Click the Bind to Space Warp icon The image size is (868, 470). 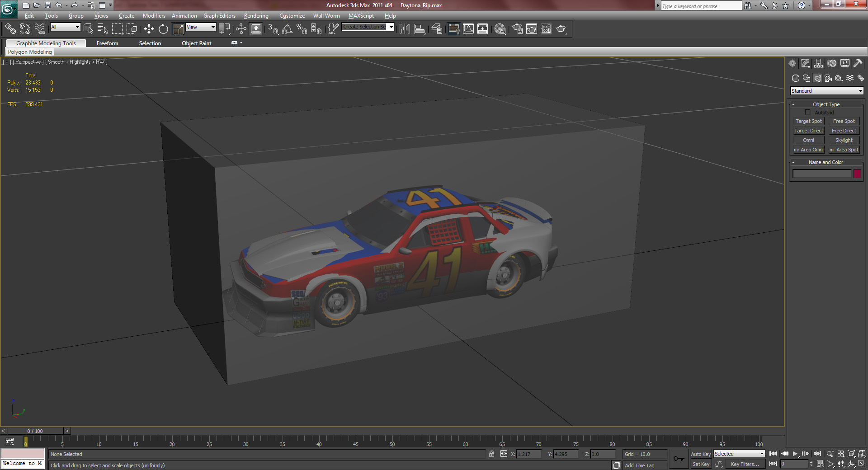click(x=40, y=29)
